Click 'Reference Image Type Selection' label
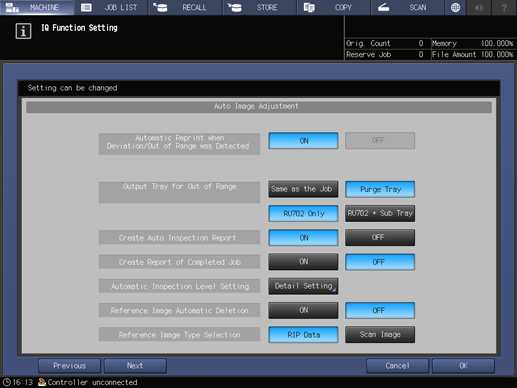 point(179,335)
